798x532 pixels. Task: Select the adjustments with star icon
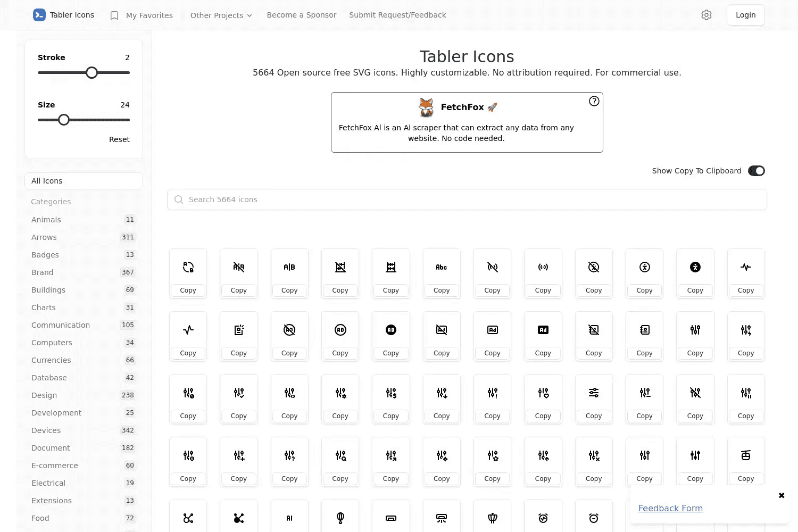point(493,455)
